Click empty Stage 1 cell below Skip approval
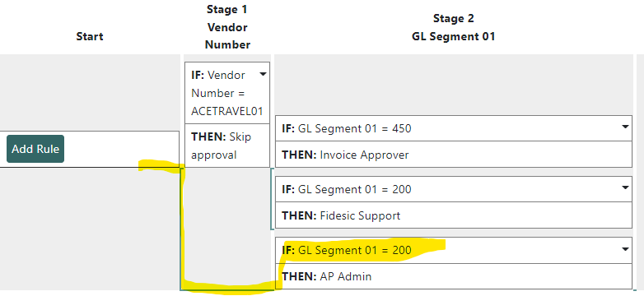The image size is (644, 296). pos(227,228)
